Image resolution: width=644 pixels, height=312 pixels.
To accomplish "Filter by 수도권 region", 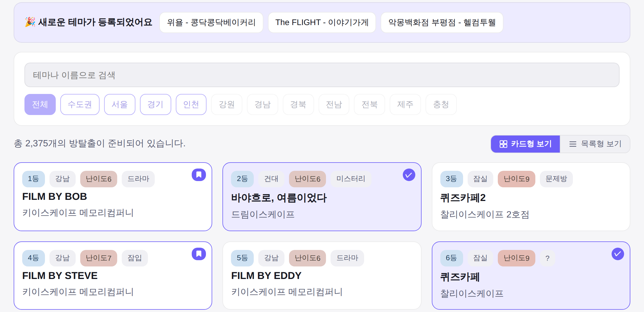I will tap(80, 104).
